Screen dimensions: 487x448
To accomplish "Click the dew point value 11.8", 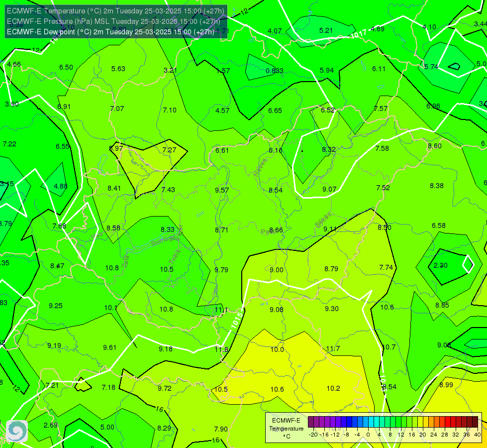I will pos(221,349).
